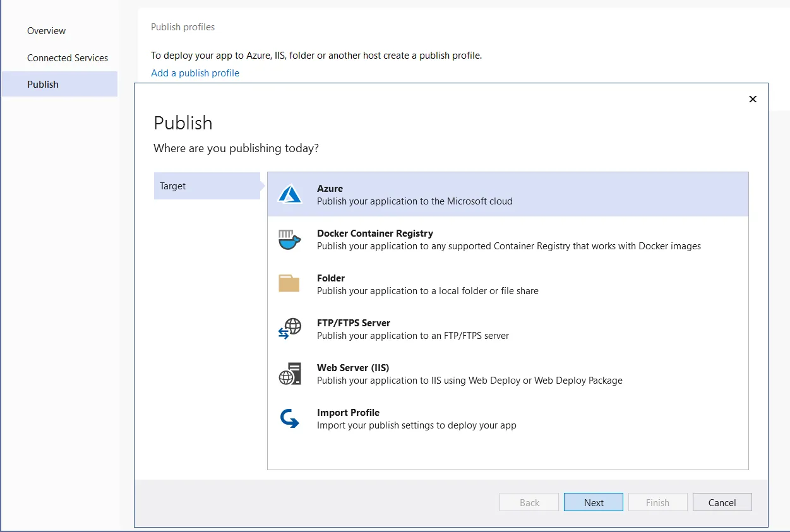Click the Folder target icon
This screenshot has height=532, width=790.
[x=290, y=283]
